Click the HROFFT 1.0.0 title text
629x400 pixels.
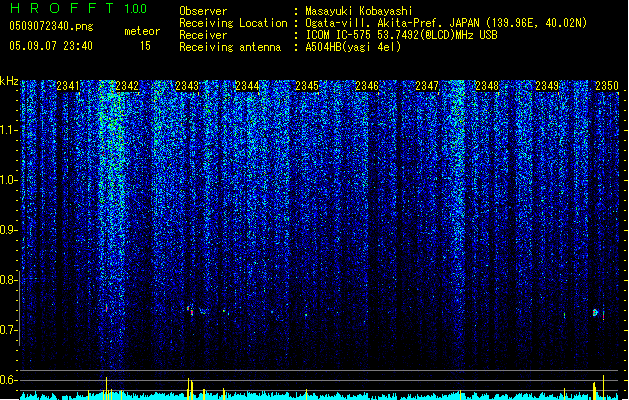coord(78,8)
